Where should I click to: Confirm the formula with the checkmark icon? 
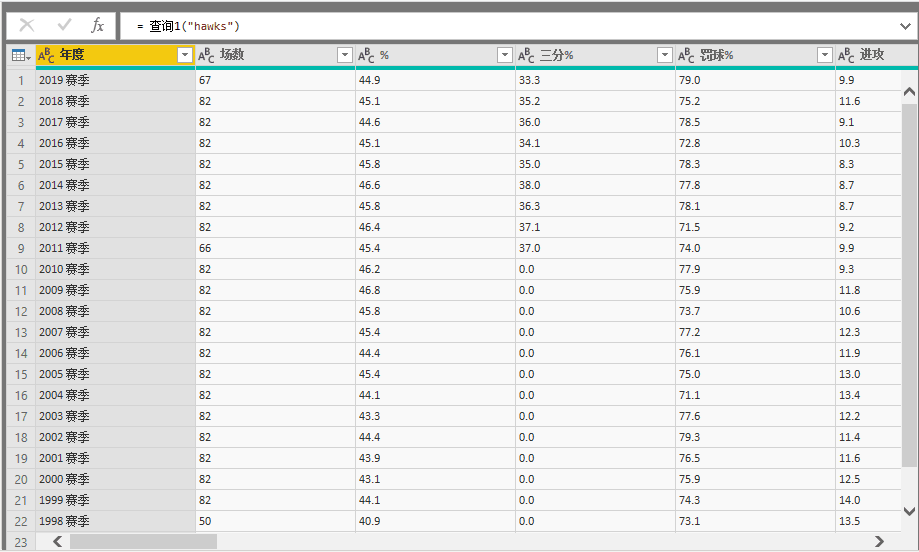(64, 25)
